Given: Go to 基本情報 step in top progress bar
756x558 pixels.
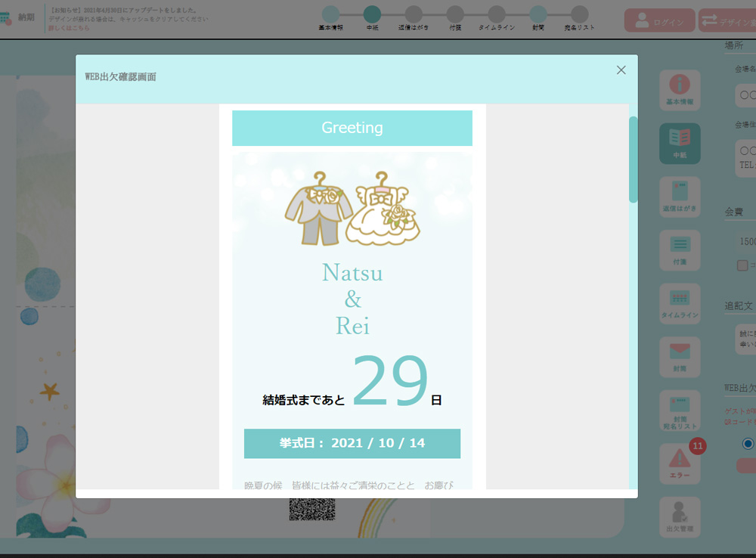Looking at the screenshot, I should (x=331, y=14).
